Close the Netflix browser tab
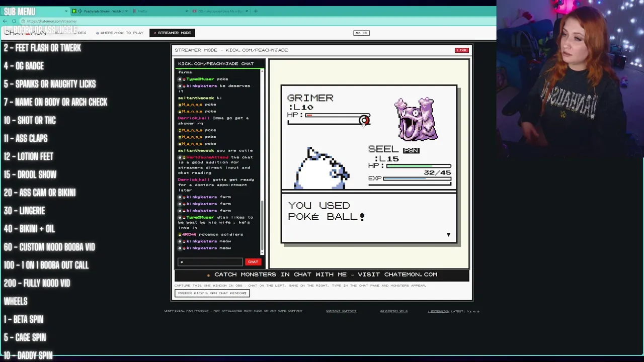Viewport: 644px width, 362px height. (x=186, y=11)
